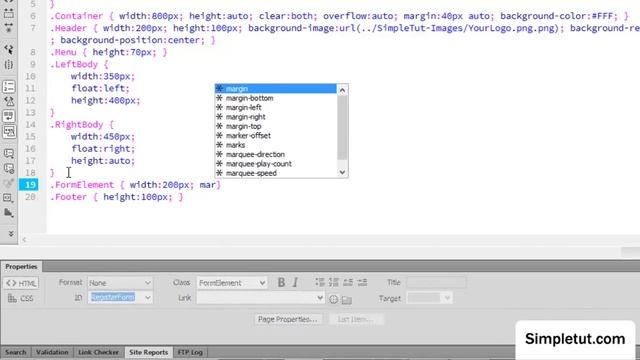Click the Balance Braces icon

pyautogui.click(x=9, y=64)
